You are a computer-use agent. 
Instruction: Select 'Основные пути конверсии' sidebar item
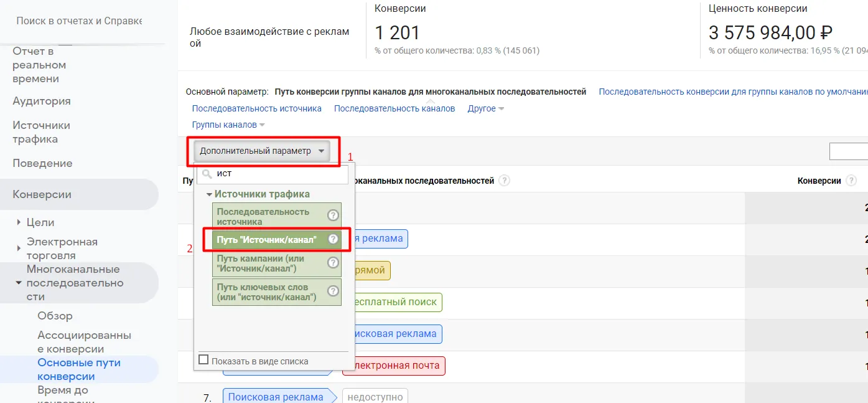pos(79,369)
